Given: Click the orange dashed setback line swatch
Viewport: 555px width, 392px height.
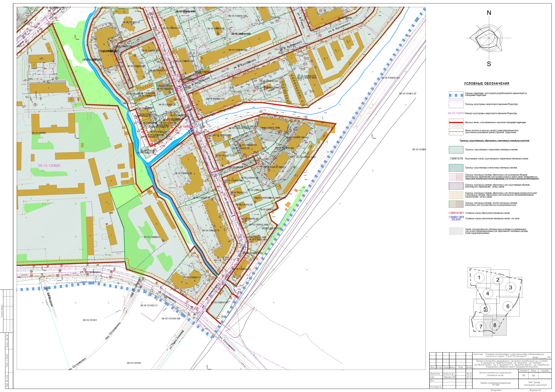Looking at the screenshot, I should (x=456, y=132).
